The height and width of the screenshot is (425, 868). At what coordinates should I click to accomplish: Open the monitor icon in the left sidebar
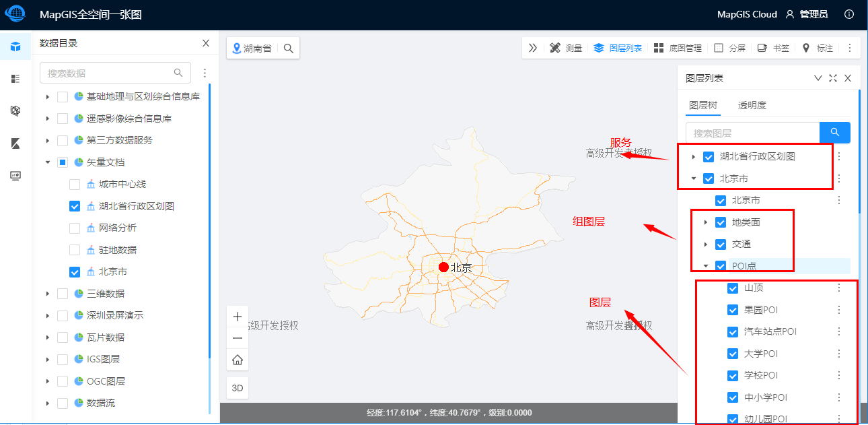[x=15, y=176]
